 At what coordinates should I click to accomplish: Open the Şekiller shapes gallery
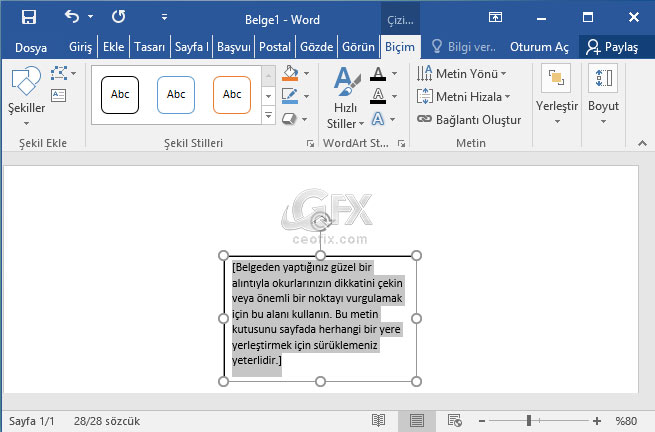pos(26,96)
